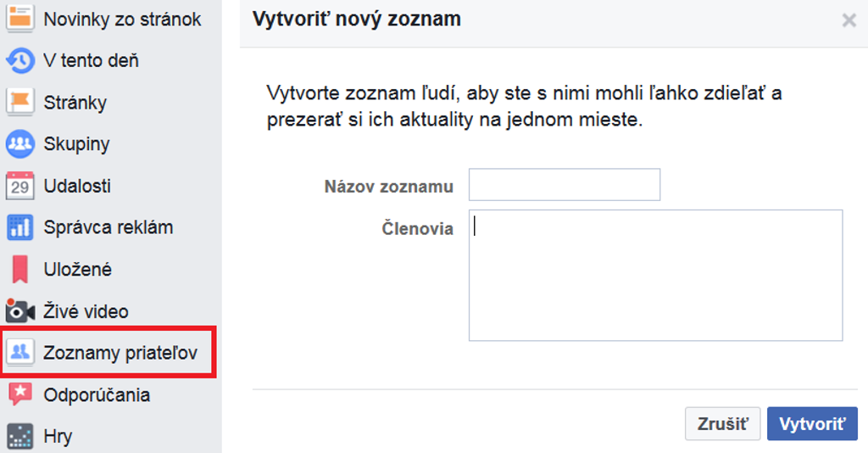The height and width of the screenshot is (453, 868).
Task: Open the Správca reklám chart icon
Action: (19, 227)
